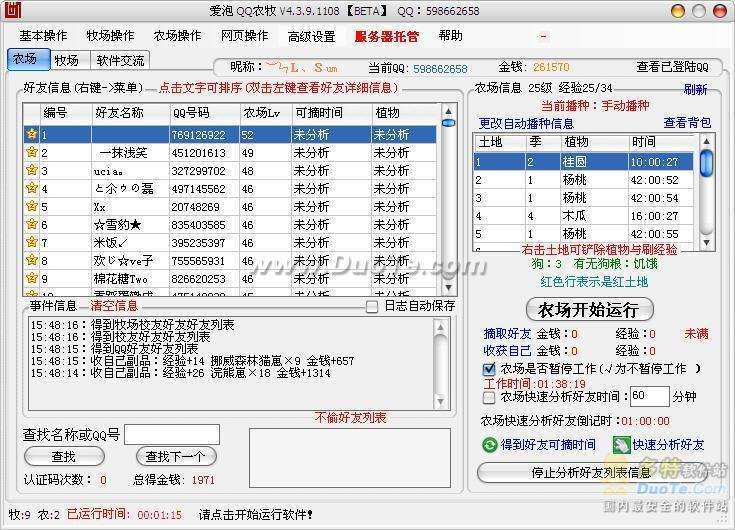This screenshot has width=735, height=530.
Task: Open 牧场操作 menu
Action: pyautogui.click(x=110, y=36)
